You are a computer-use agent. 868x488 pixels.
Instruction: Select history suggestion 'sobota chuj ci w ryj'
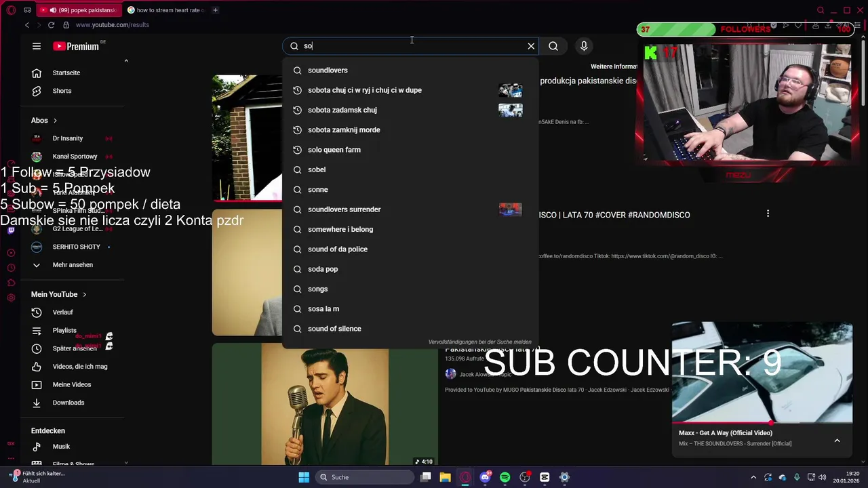pyautogui.click(x=410, y=90)
